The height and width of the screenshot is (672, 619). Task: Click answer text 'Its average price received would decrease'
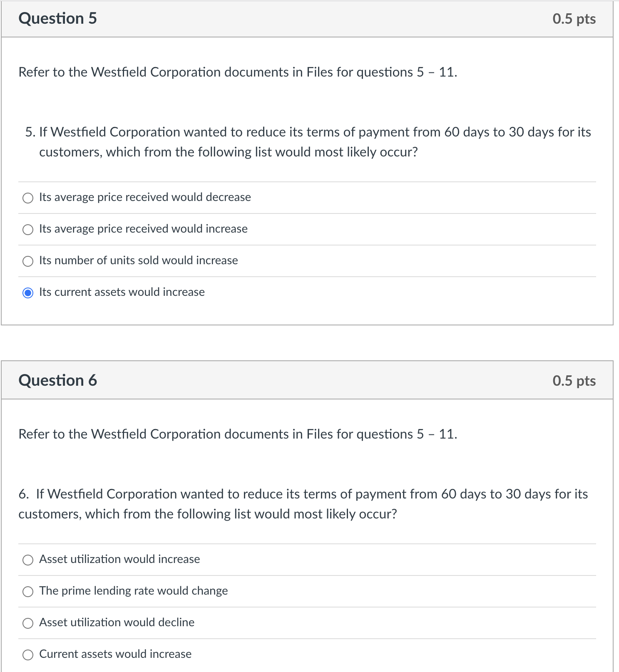click(145, 197)
